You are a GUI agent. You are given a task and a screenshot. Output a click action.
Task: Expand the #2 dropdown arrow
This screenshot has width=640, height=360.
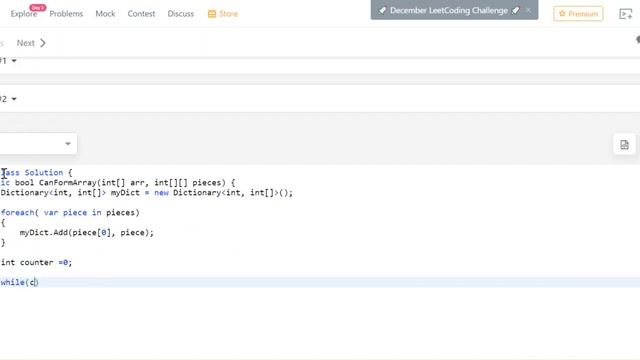point(14,99)
